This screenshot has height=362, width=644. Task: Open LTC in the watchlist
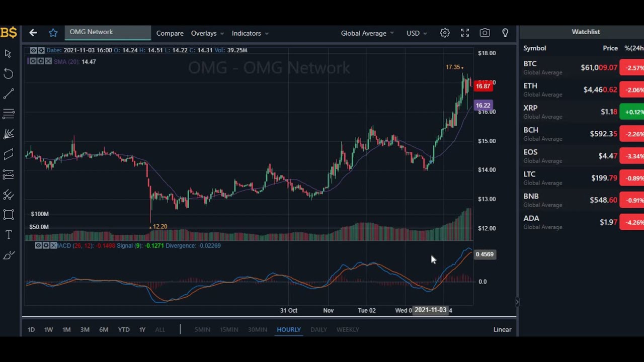pyautogui.click(x=582, y=178)
